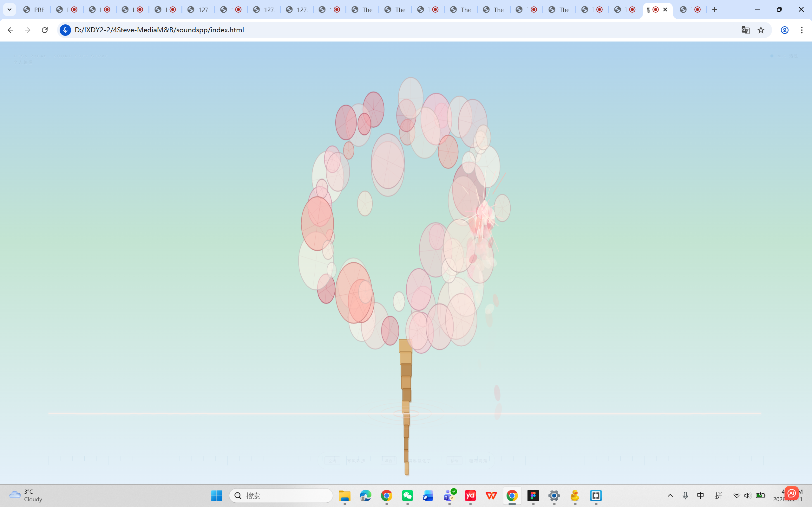
Task: Open Figma from the taskbar
Action: (533, 496)
